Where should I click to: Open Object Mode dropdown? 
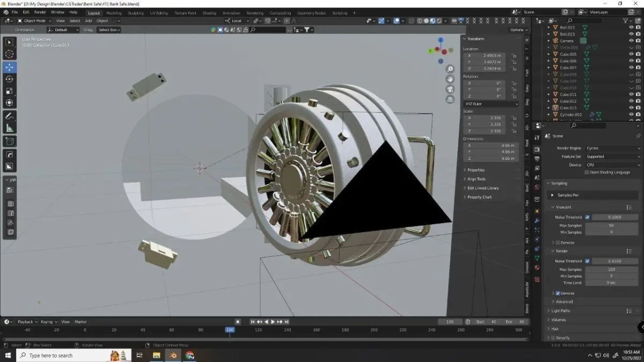[34, 21]
